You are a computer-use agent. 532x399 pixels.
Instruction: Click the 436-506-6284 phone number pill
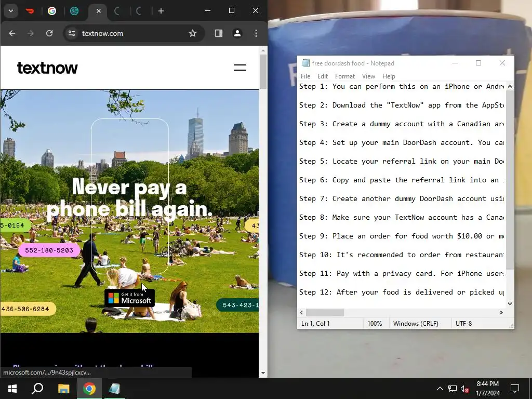tap(27, 309)
